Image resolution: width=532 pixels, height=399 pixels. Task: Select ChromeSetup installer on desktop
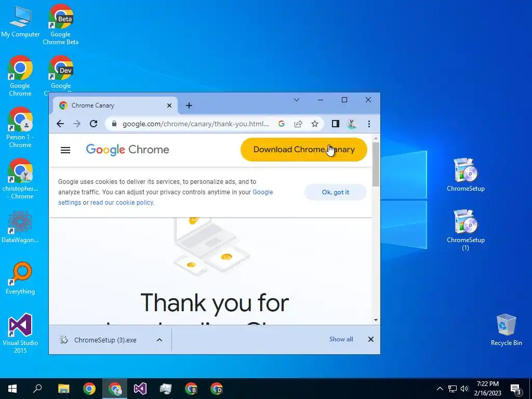[x=465, y=175]
